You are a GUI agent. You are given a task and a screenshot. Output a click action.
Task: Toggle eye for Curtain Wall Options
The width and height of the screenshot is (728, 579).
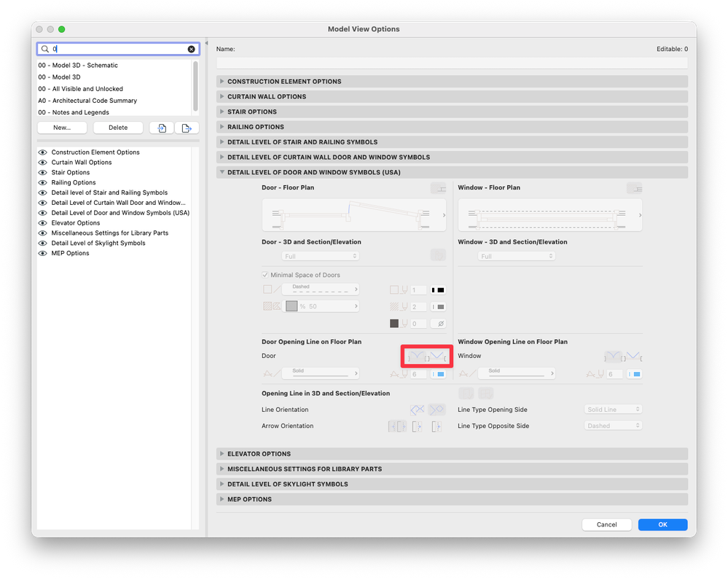coord(43,163)
